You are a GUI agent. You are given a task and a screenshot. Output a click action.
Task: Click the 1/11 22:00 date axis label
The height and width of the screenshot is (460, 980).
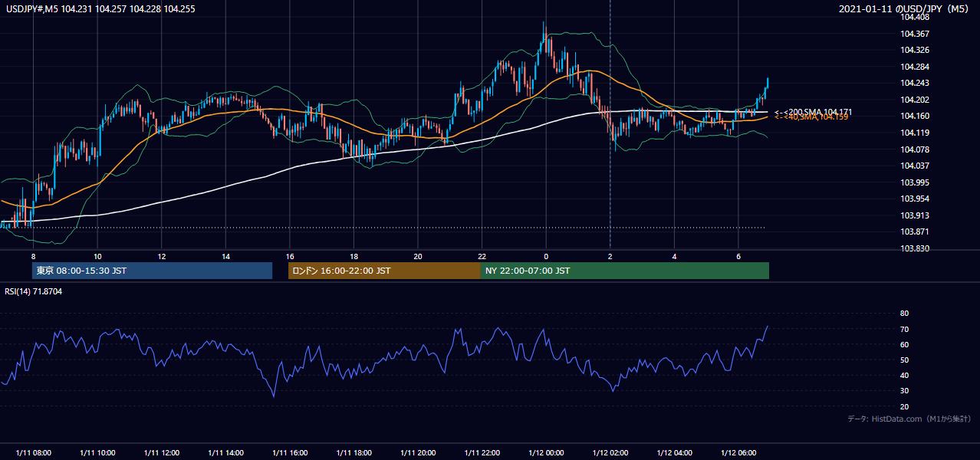pos(482,452)
